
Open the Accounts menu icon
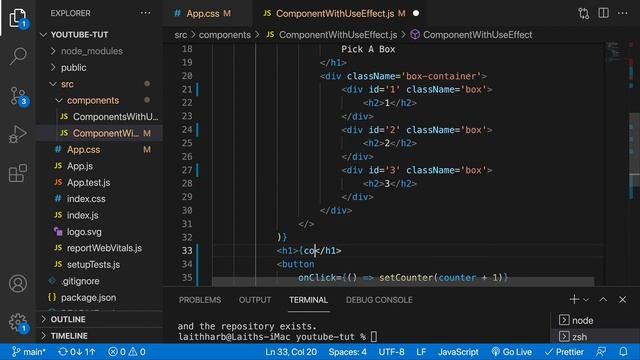[18, 283]
